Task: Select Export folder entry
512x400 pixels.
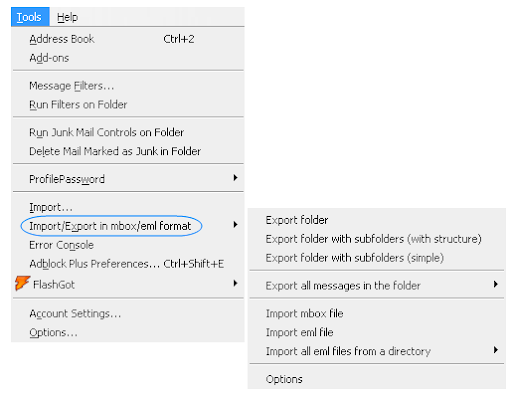Action: click(377, 220)
